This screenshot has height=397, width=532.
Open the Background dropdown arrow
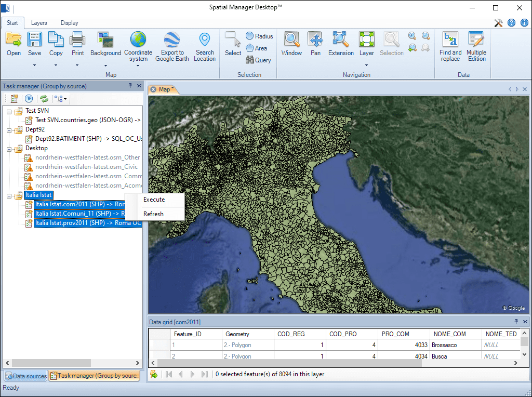tap(105, 65)
